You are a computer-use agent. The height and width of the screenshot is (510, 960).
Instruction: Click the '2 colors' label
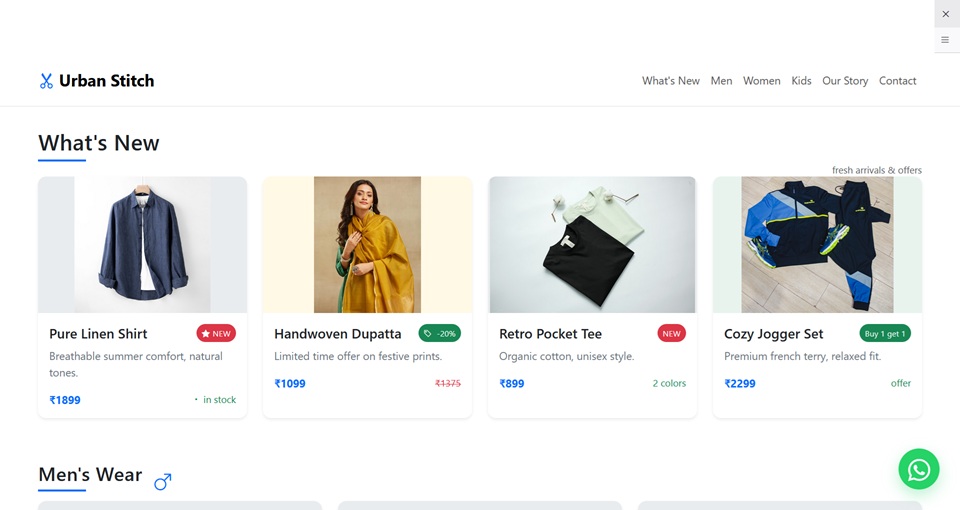click(x=669, y=383)
